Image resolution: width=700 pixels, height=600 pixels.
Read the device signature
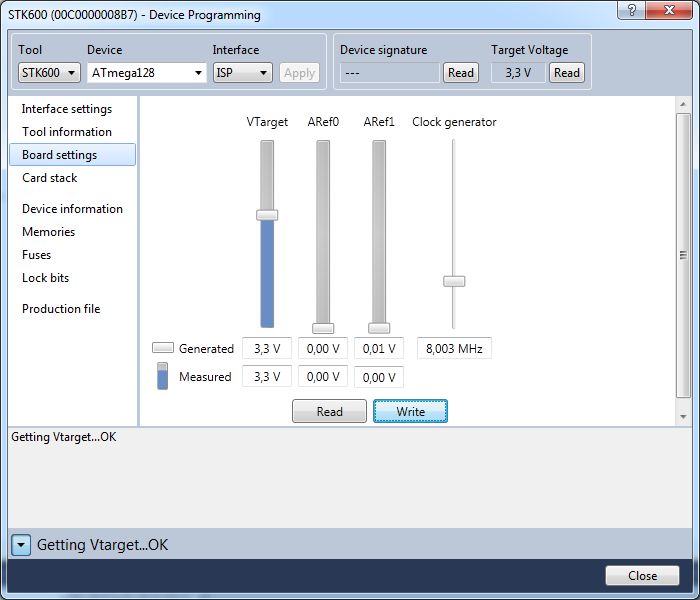(461, 72)
